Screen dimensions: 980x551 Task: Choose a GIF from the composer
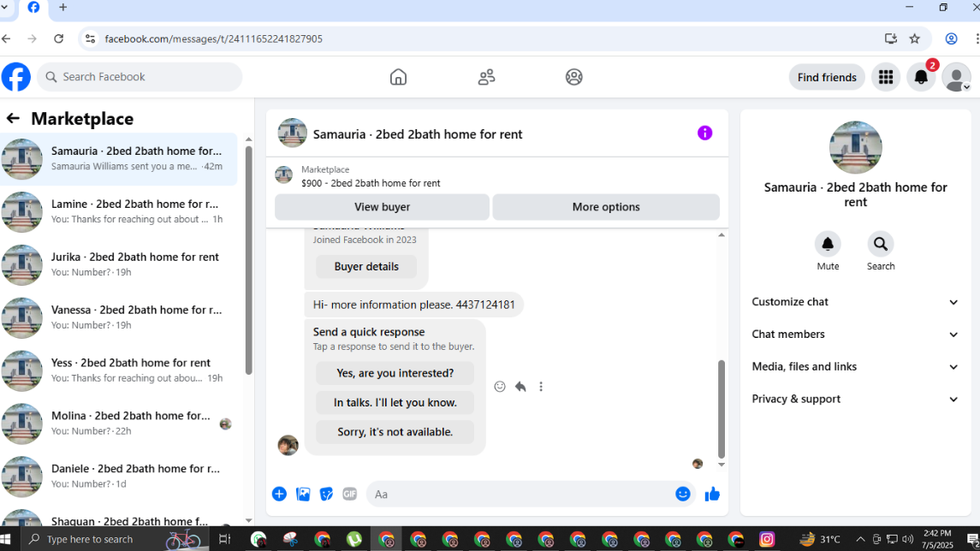point(349,495)
